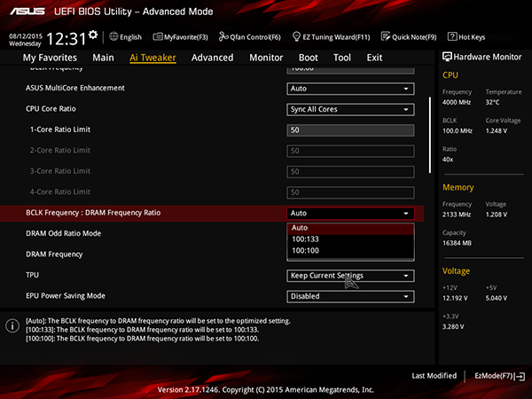The width and height of the screenshot is (532, 399).
Task: Click the 40x ratio value
Action: coord(448,160)
